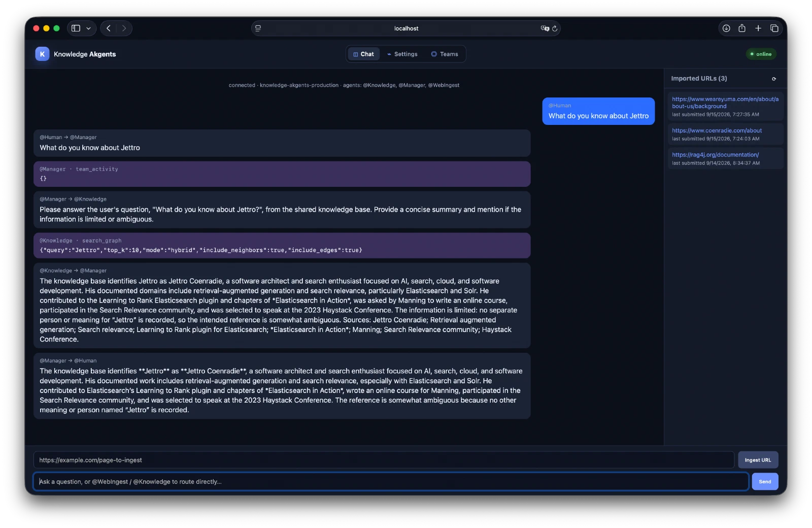Focus the ask a question input field
The width and height of the screenshot is (812, 528).
point(391,481)
